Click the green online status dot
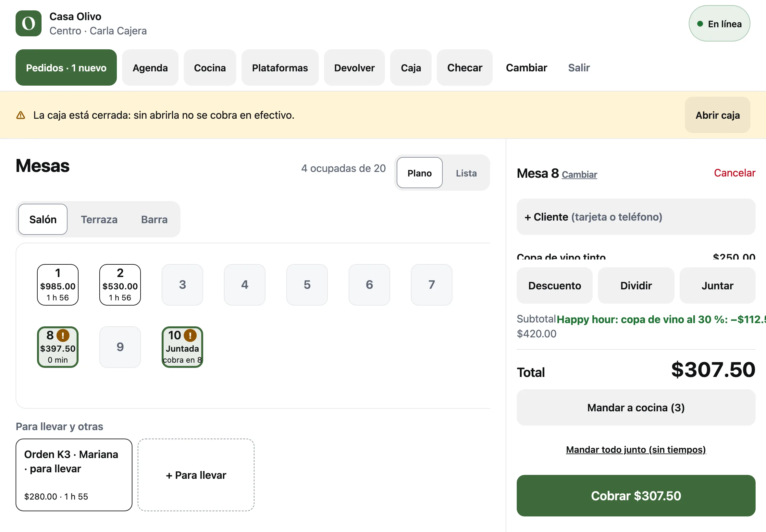The height and width of the screenshot is (532, 766). [700, 24]
